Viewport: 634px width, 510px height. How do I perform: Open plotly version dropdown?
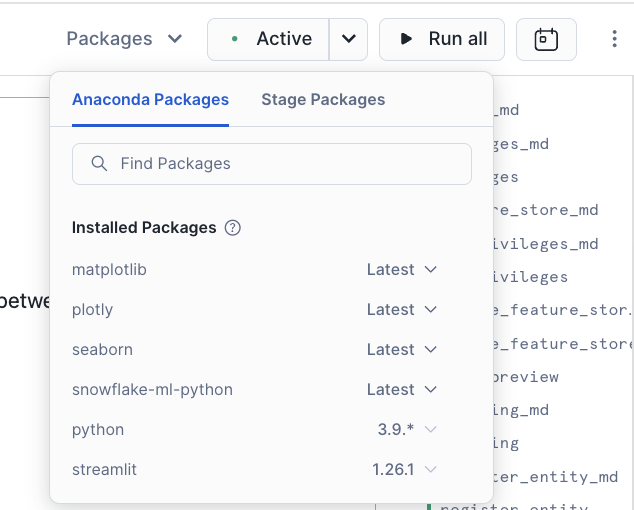point(402,310)
